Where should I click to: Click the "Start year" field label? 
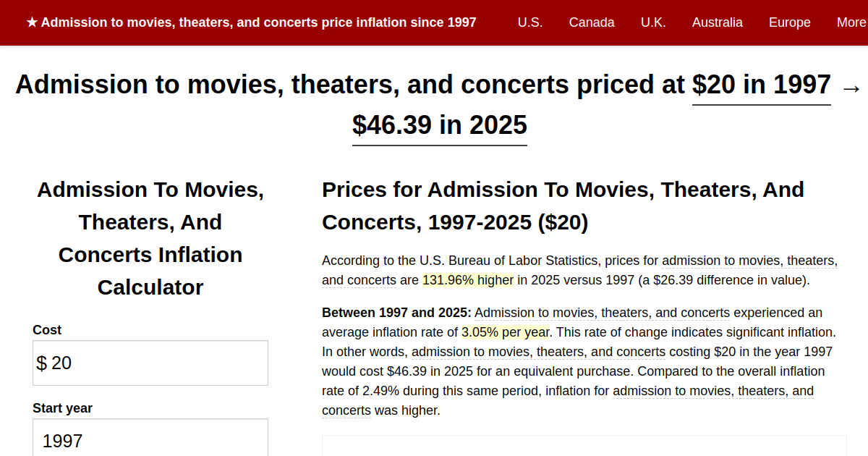pos(62,408)
